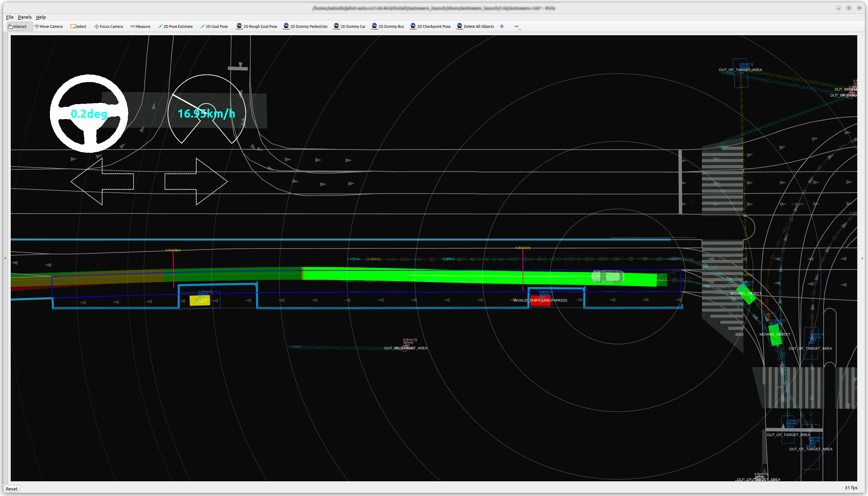The height and width of the screenshot is (496, 868).
Task: Click the blue plus add-tool icon
Action: [502, 27]
